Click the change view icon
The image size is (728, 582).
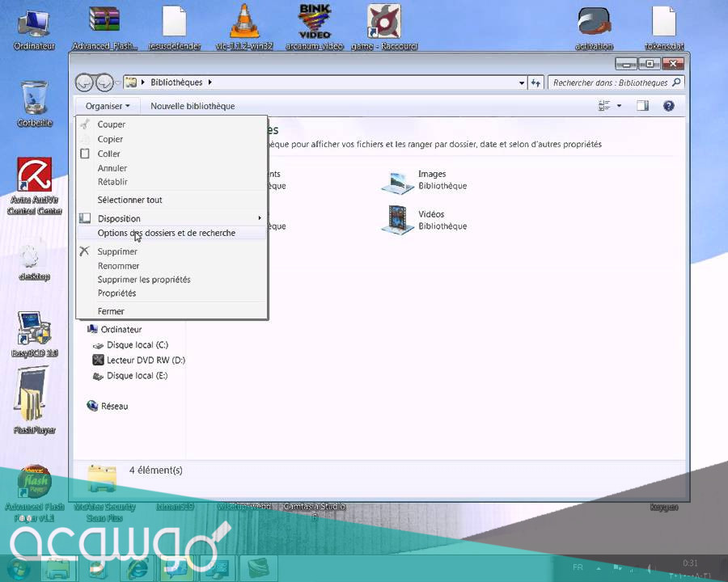pyautogui.click(x=604, y=106)
